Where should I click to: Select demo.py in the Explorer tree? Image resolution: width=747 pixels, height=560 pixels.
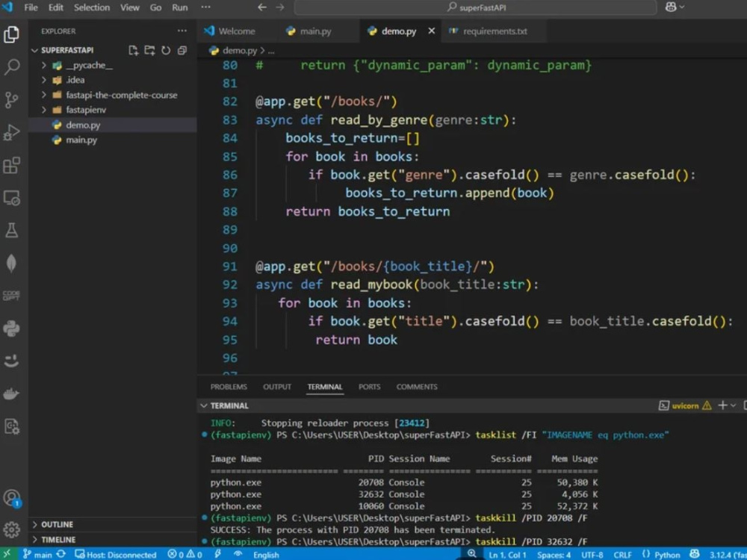[113, 125]
